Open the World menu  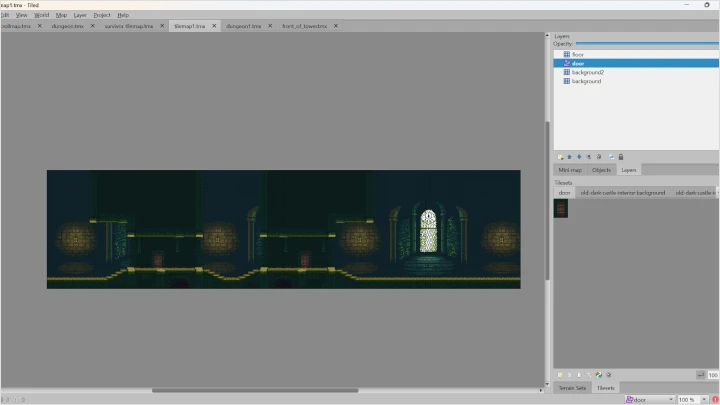pyautogui.click(x=41, y=15)
